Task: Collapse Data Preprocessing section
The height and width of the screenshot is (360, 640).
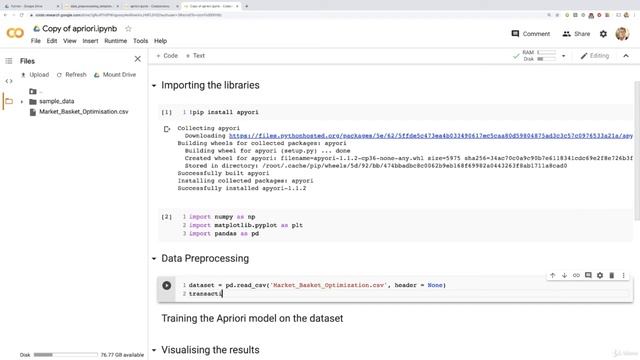Action: point(154,259)
